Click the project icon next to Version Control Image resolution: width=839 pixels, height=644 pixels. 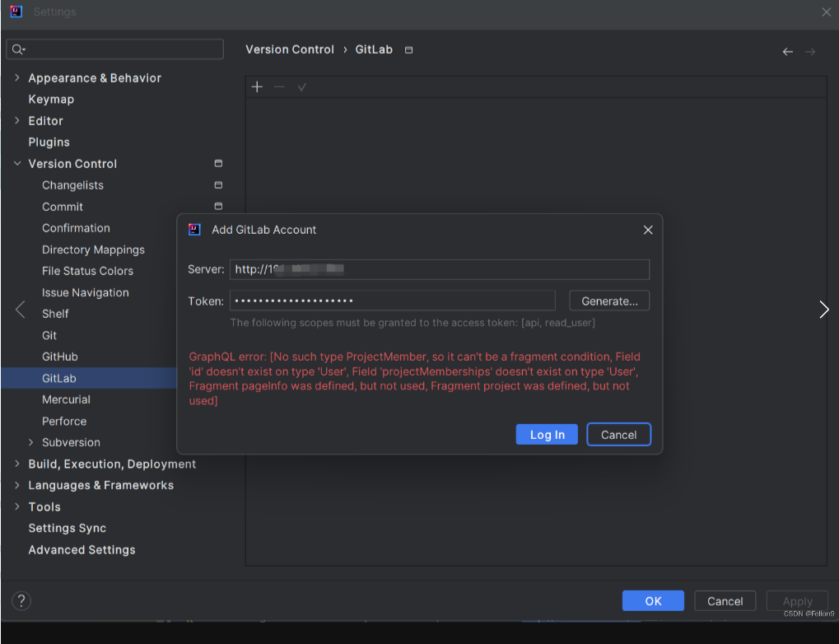[218, 163]
